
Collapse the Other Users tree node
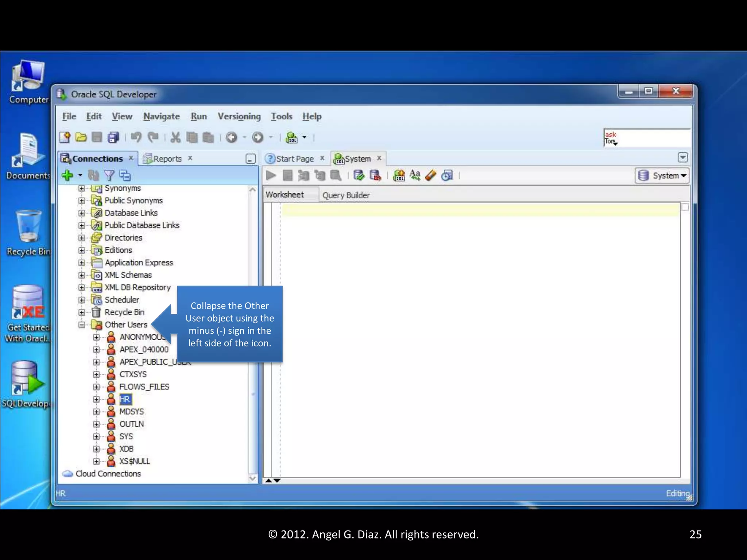82,324
